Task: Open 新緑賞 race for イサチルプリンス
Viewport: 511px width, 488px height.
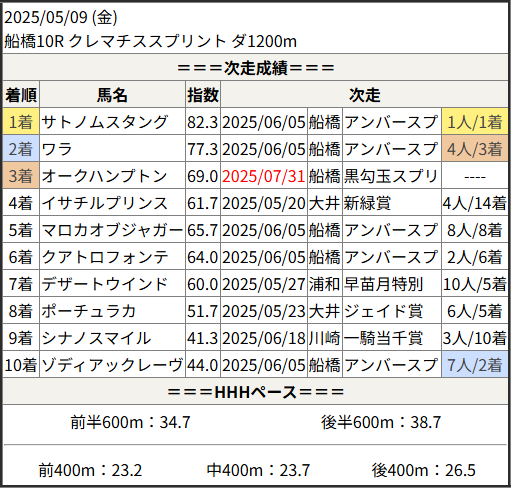Action: (367, 203)
